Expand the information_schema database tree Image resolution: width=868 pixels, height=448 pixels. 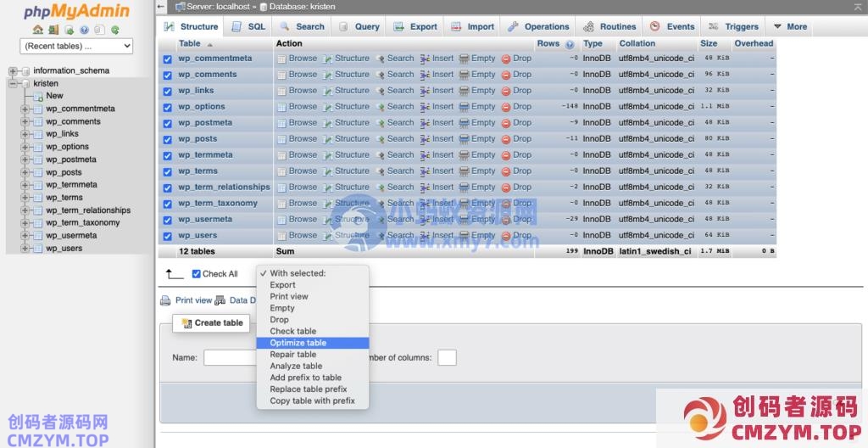point(13,71)
